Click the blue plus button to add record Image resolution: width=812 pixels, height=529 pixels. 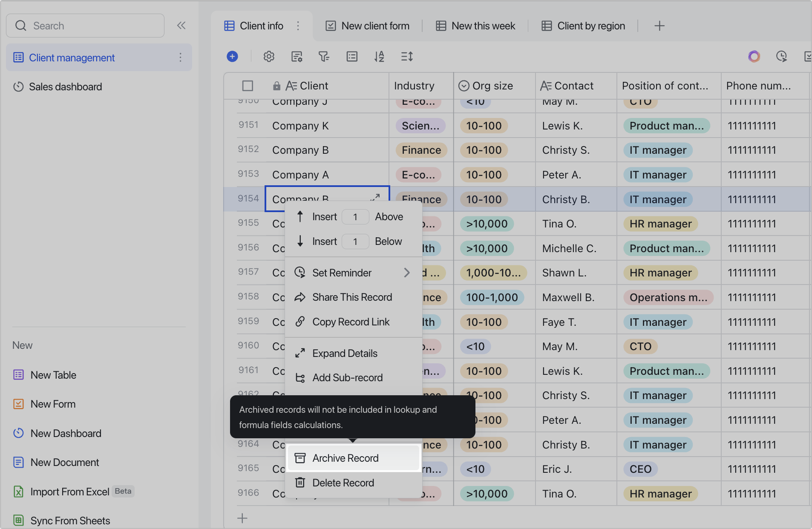[232, 56]
